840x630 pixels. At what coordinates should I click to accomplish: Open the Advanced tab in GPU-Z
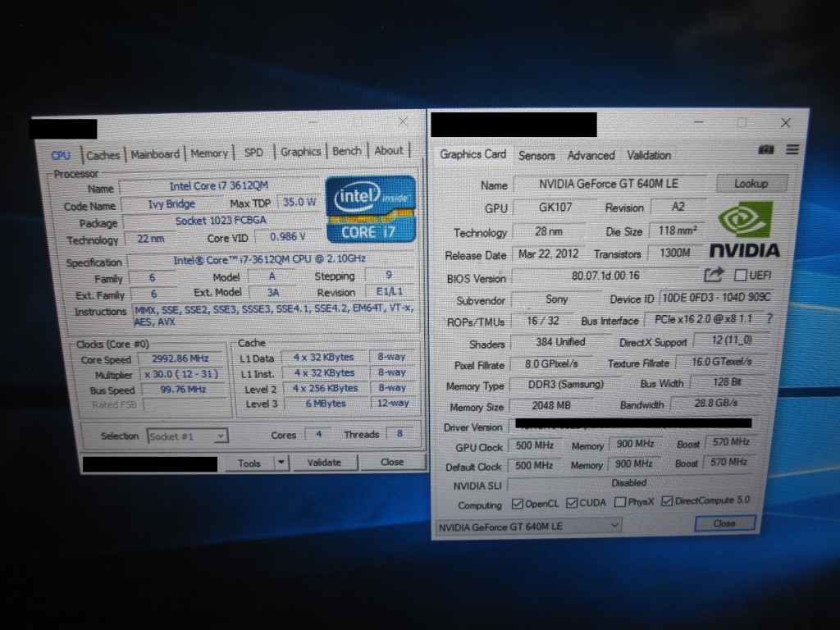pyautogui.click(x=591, y=155)
